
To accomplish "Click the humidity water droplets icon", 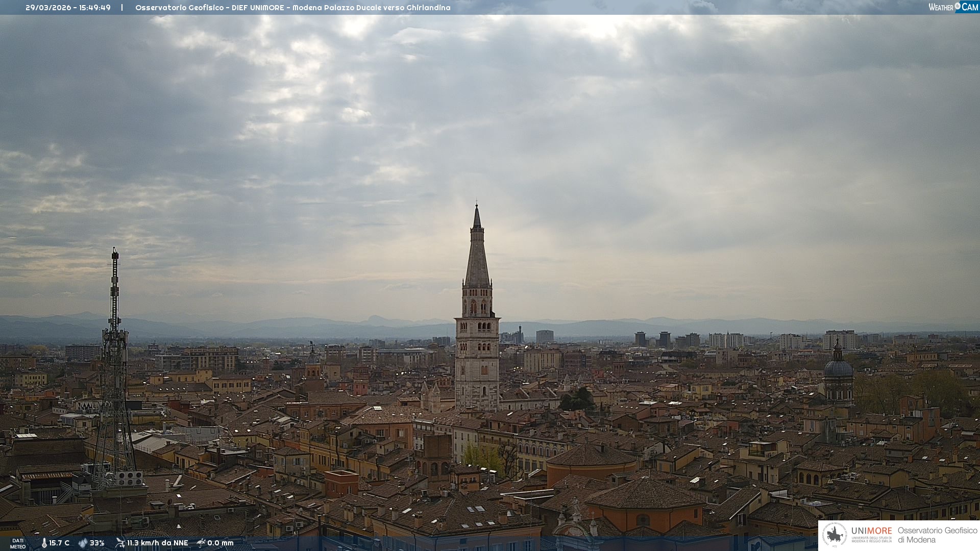I will [x=83, y=543].
